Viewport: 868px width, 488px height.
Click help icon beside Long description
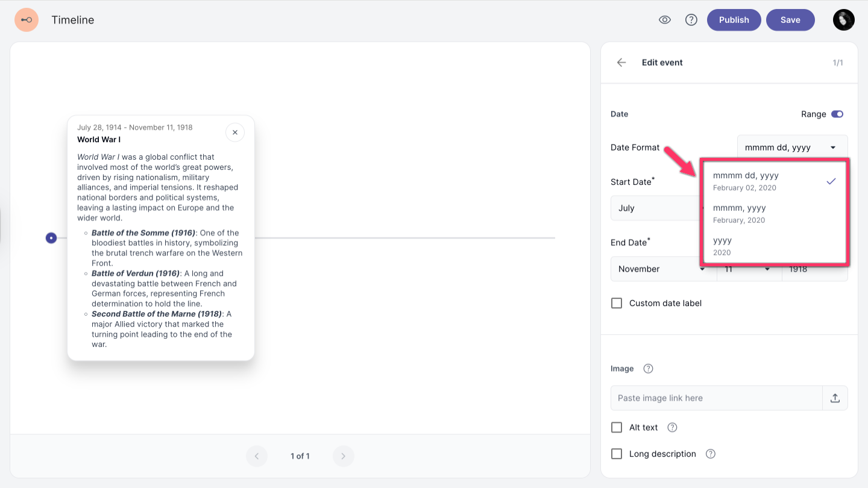(711, 454)
